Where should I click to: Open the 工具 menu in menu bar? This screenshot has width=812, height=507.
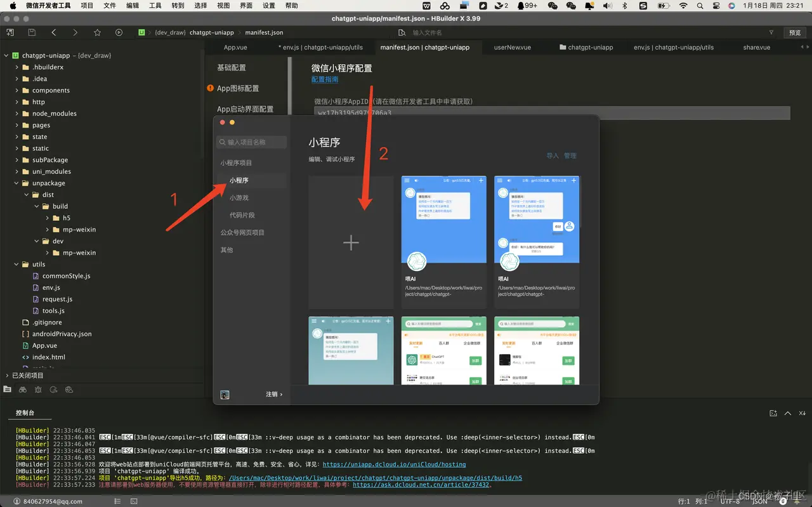155,6
